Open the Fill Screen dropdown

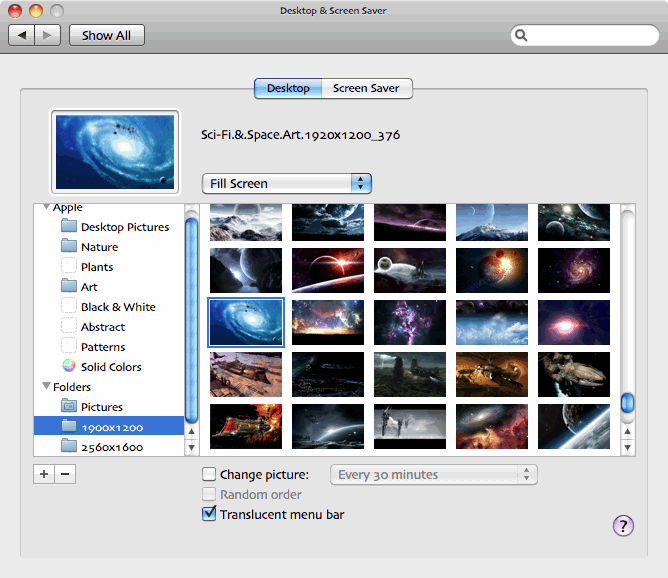287,184
